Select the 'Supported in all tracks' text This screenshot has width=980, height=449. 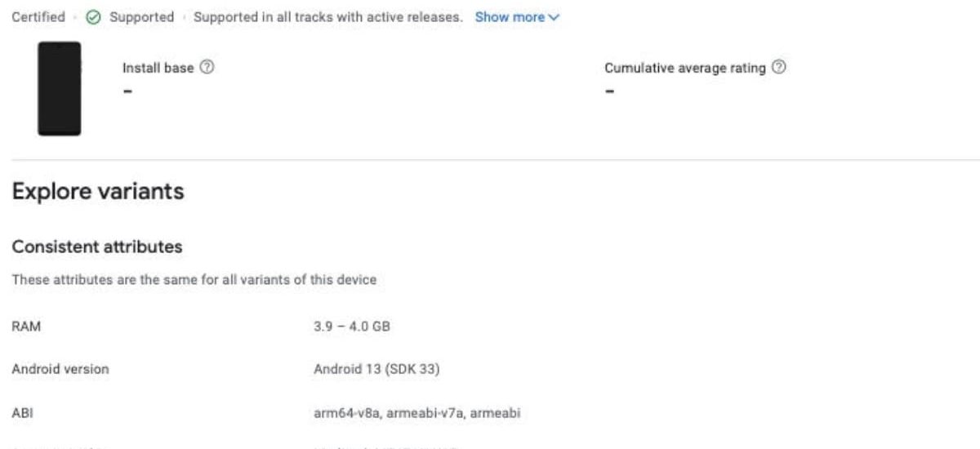(x=328, y=17)
